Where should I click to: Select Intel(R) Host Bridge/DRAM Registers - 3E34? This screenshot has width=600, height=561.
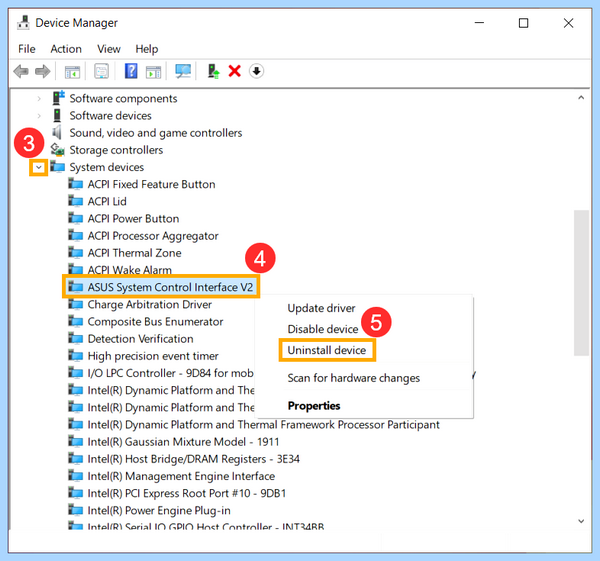pyautogui.click(x=193, y=459)
